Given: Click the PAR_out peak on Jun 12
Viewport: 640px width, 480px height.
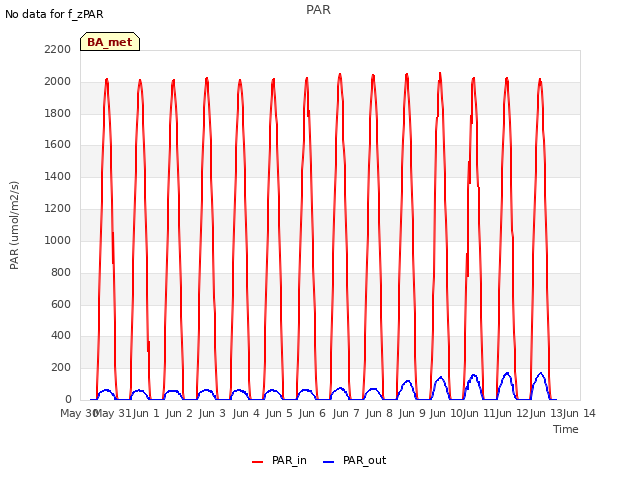Looking at the screenshot, I should pyautogui.click(x=507, y=373).
